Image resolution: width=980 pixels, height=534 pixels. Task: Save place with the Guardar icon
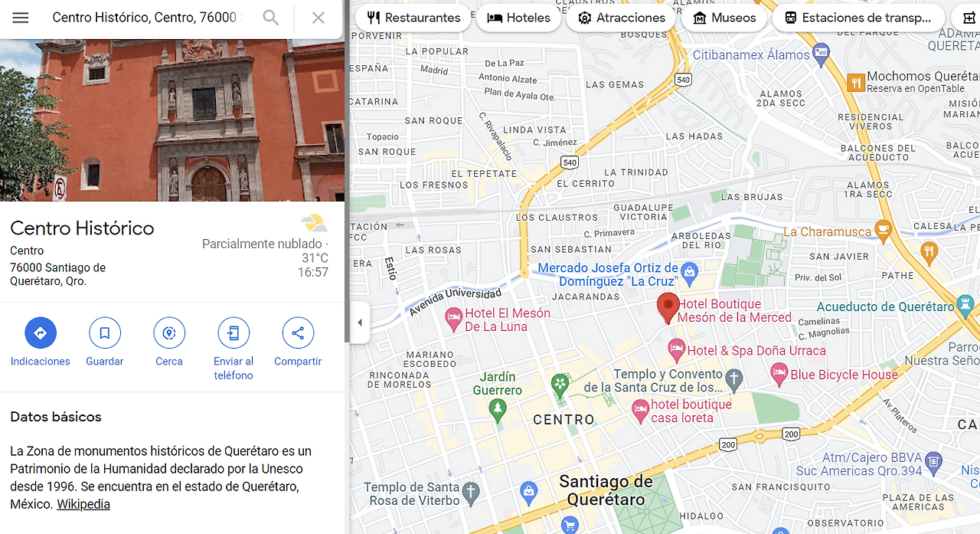pos(105,333)
